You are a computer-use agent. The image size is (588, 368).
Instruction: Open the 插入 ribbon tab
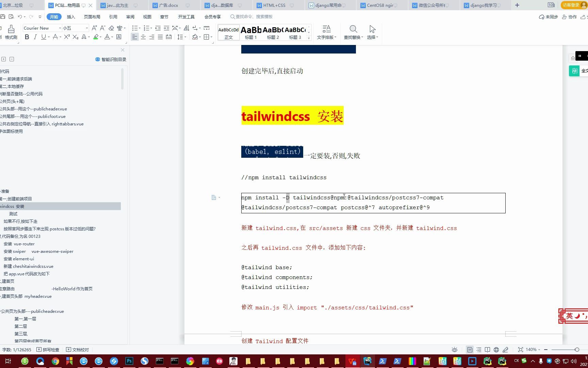tap(71, 17)
